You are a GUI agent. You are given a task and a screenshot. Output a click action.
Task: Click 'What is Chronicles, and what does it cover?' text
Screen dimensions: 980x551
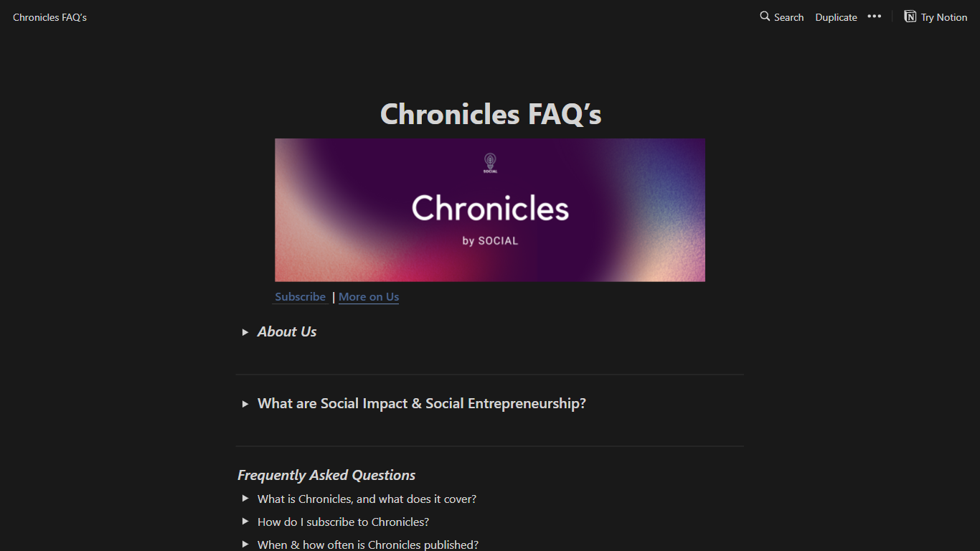pos(367,499)
